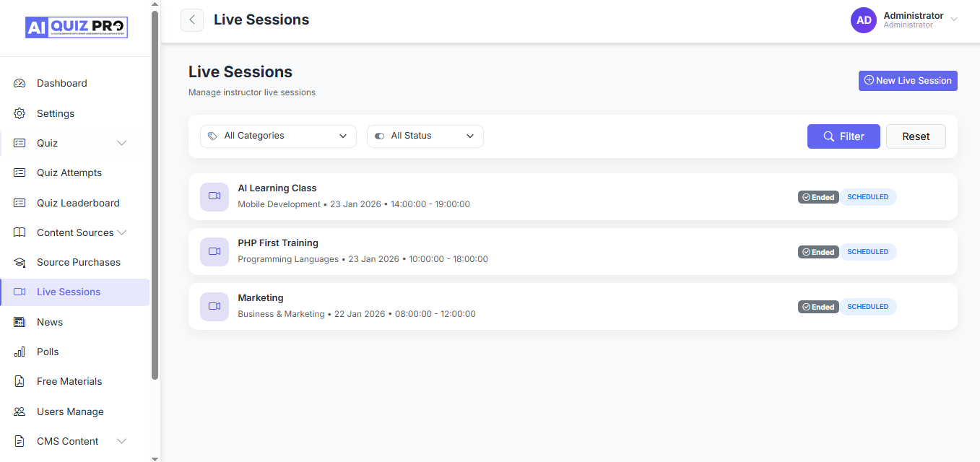Click the Ended badge for AI Learning Class
The height and width of the screenshot is (462, 980).
pos(818,197)
